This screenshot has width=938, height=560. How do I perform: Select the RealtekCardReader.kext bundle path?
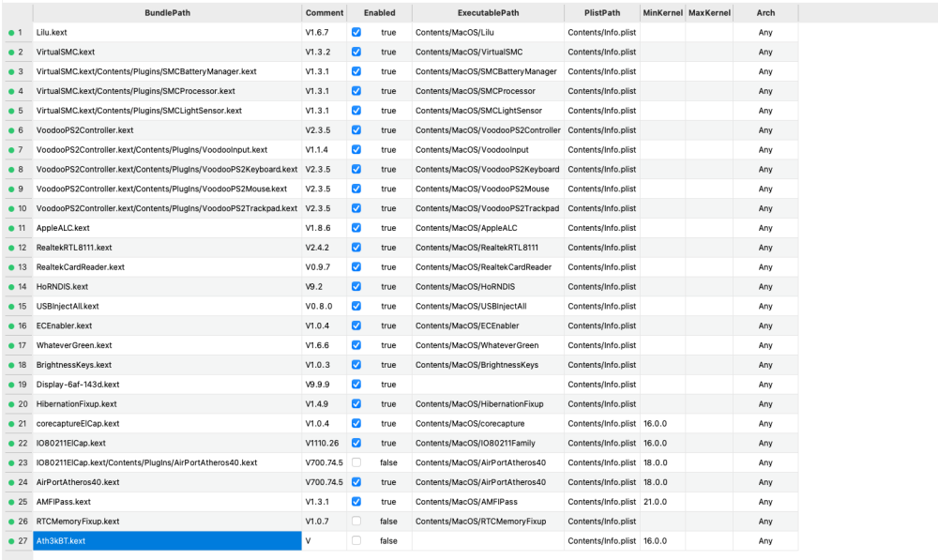coord(168,266)
